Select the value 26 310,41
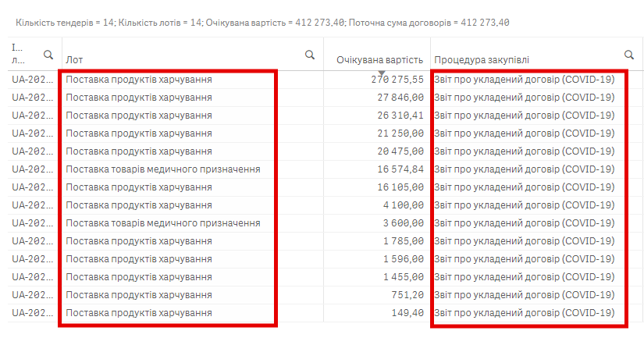644x338 pixels. click(400, 116)
